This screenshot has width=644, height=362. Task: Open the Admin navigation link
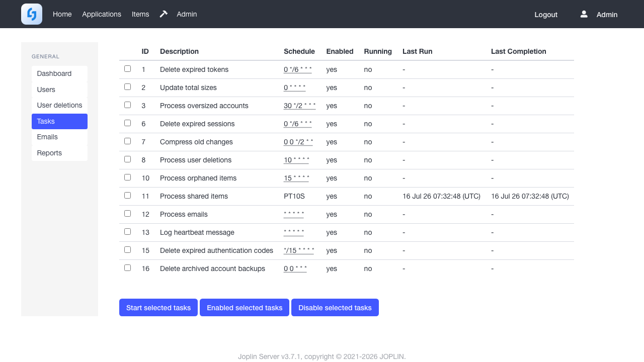187,14
